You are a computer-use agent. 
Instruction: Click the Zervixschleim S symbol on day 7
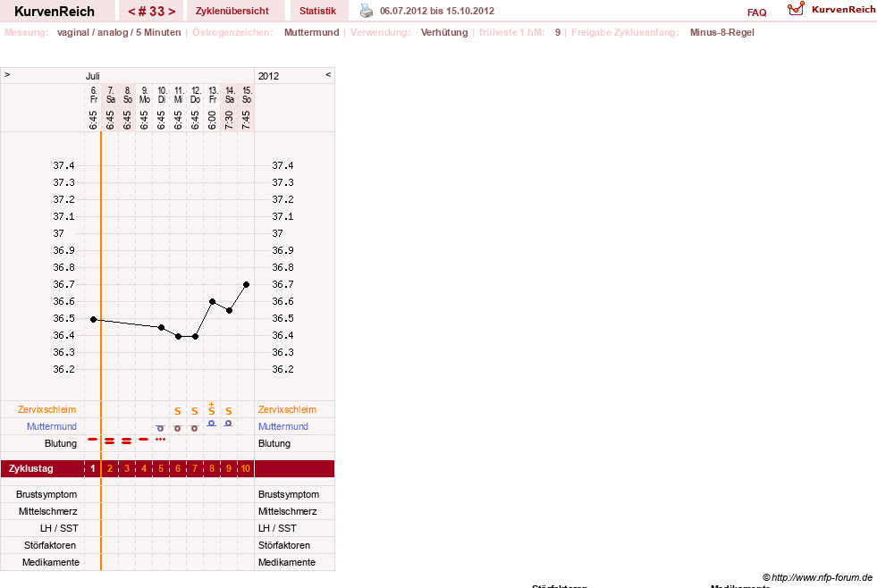pyautogui.click(x=195, y=411)
